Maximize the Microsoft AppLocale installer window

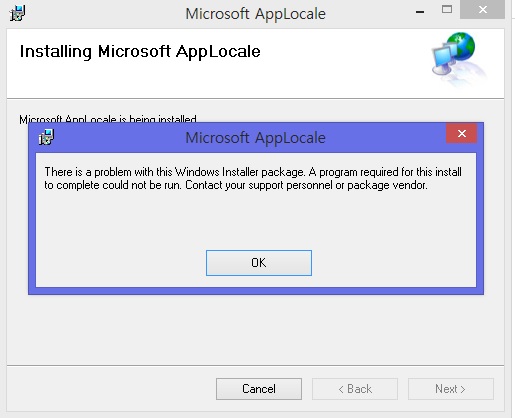pyautogui.click(x=447, y=9)
